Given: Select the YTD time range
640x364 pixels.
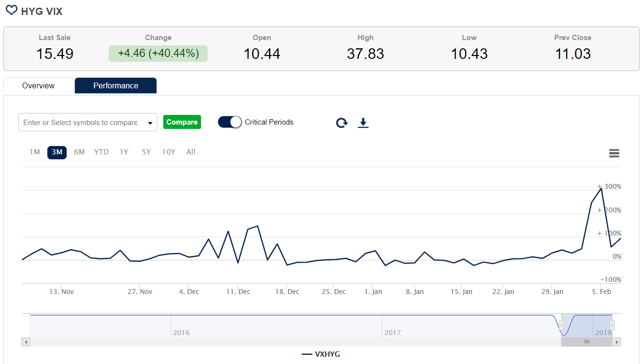Looking at the screenshot, I should (101, 152).
